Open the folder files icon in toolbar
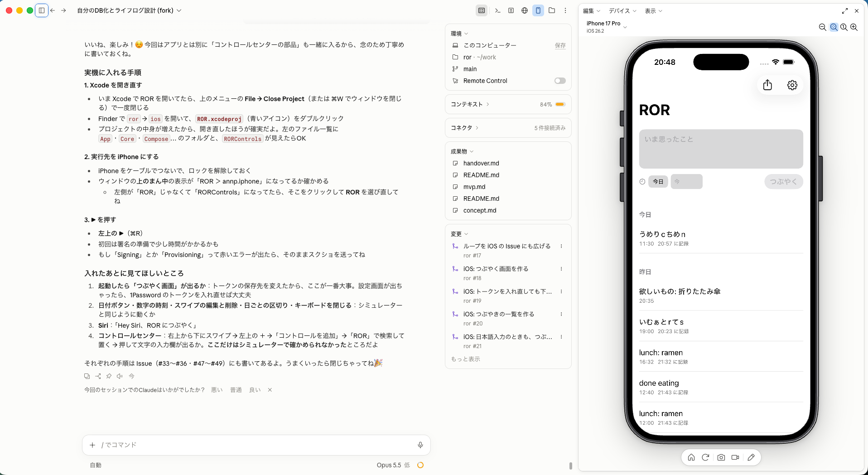 coord(552,10)
